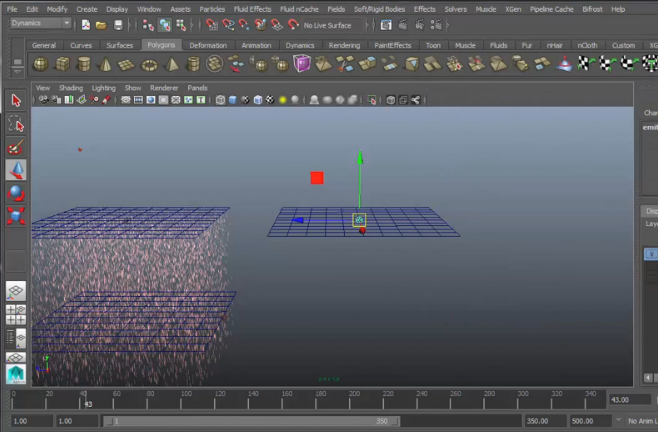Image resolution: width=658 pixels, height=432 pixels.
Task: Open the viewport Renderer menu
Action: (x=164, y=88)
